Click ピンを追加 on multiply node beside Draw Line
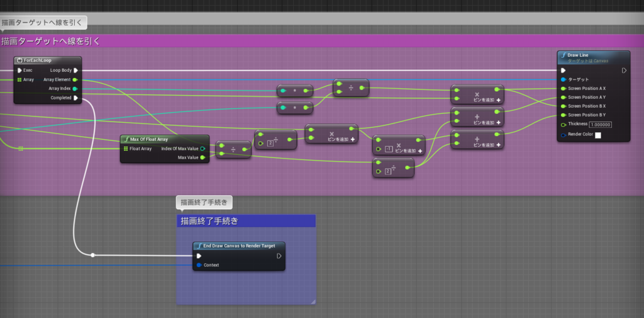644x318 pixels. coord(487,100)
